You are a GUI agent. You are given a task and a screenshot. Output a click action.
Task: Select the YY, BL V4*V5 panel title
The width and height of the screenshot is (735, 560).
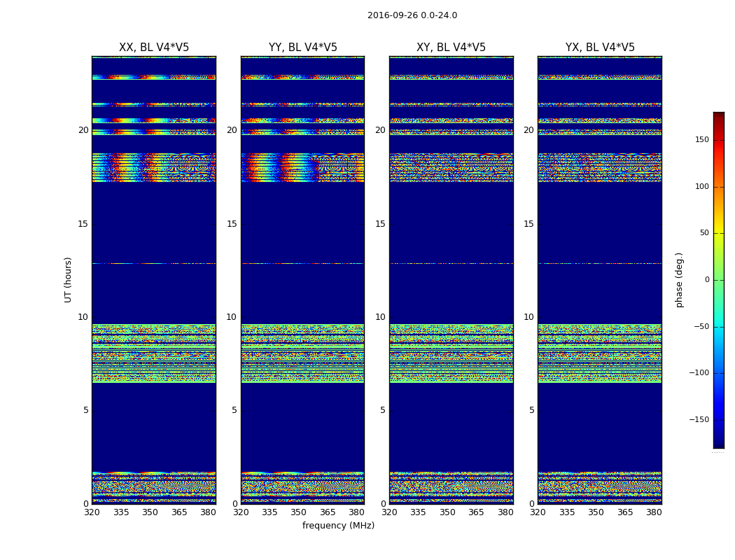(302, 48)
